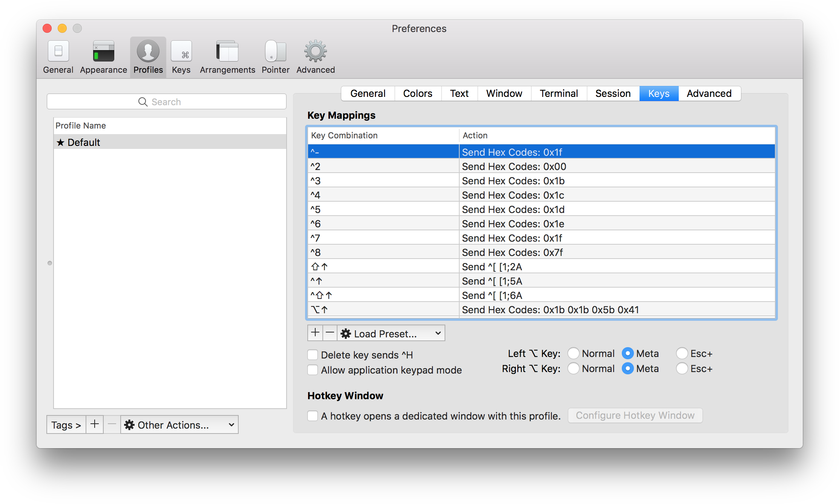Select the ^2 Send Hex 0x00 row
Screen dimensions: 839x504
tap(541, 166)
